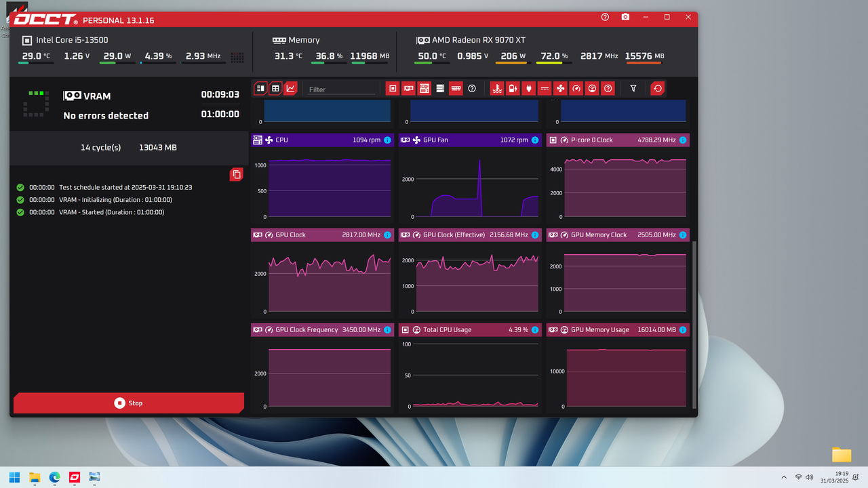Viewport: 868px width, 488px height.
Task: Click the Intel Core i5-13500 heading
Action: (72, 40)
